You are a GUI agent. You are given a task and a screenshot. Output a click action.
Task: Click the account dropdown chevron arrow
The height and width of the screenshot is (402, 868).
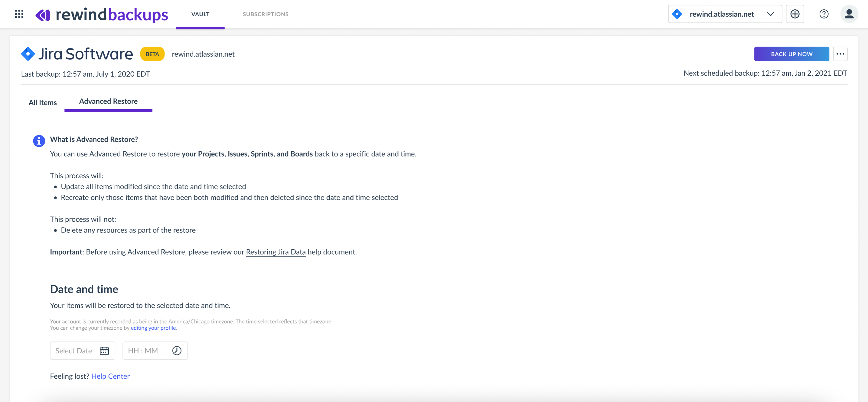click(x=770, y=14)
